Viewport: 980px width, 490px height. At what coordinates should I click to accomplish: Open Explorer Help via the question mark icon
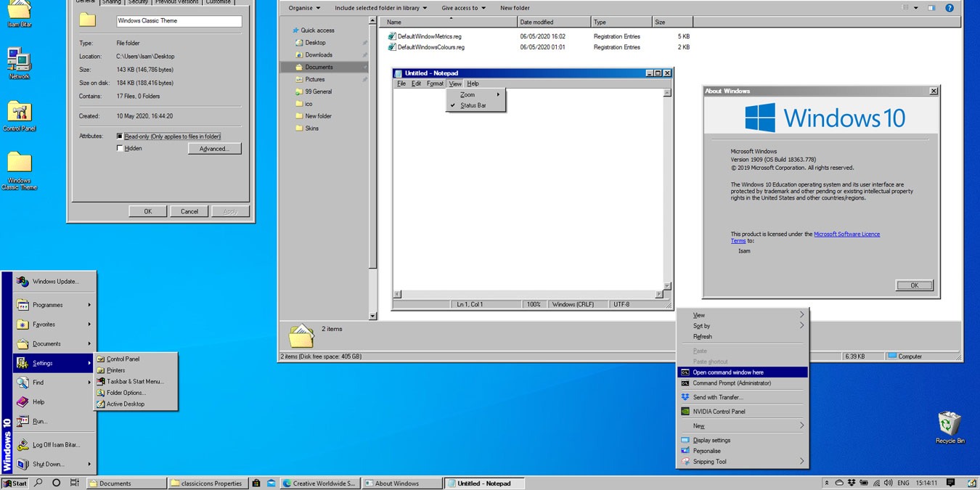tap(949, 8)
